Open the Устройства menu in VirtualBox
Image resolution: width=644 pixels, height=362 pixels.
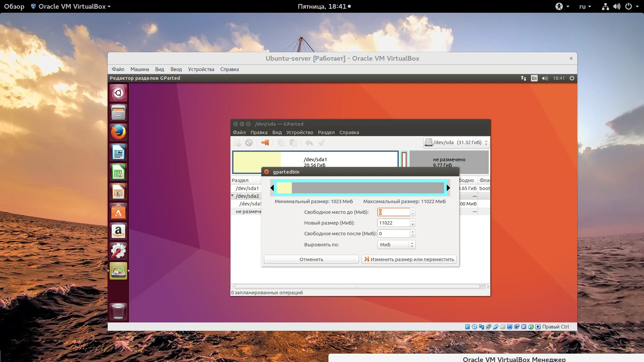(x=201, y=69)
